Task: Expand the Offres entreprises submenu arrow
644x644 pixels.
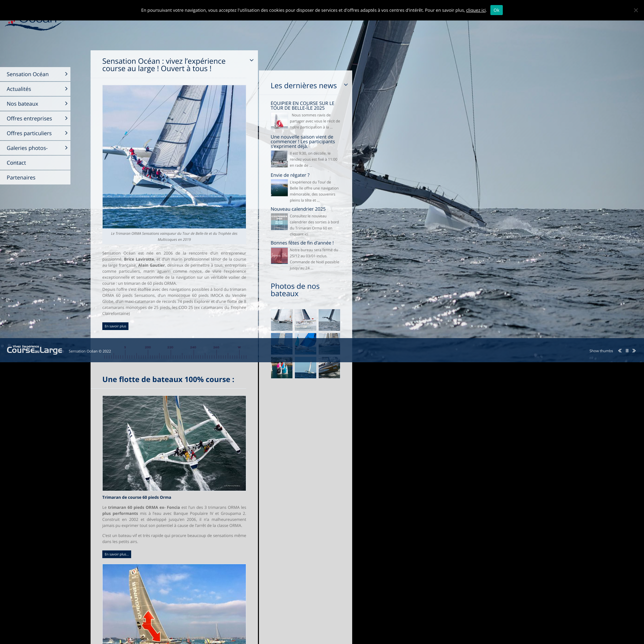Action: click(66, 118)
